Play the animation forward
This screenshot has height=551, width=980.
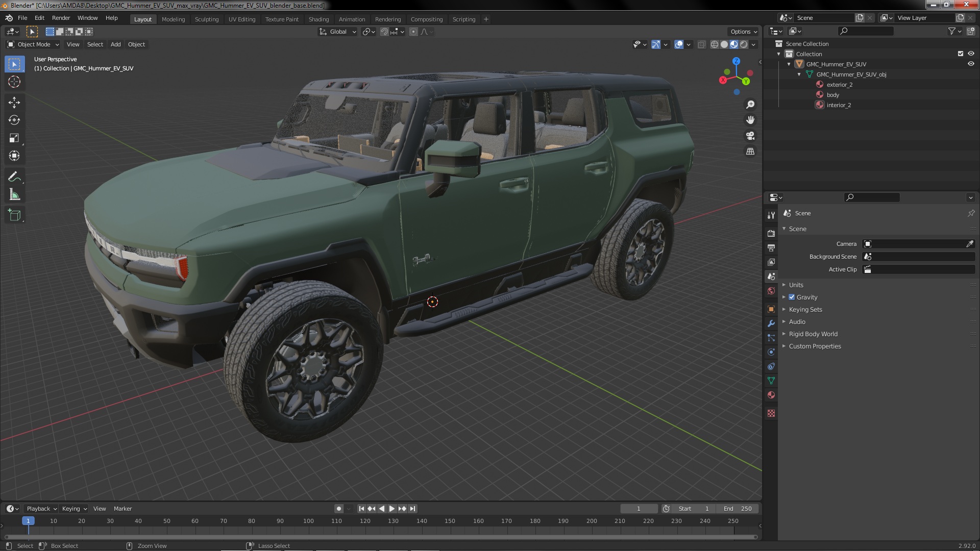click(392, 509)
